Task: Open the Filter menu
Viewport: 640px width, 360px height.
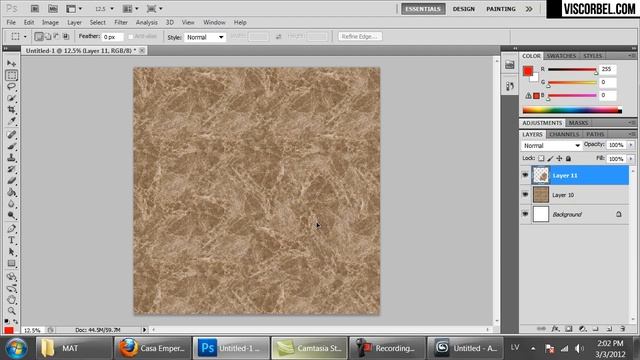Action: pos(121,22)
